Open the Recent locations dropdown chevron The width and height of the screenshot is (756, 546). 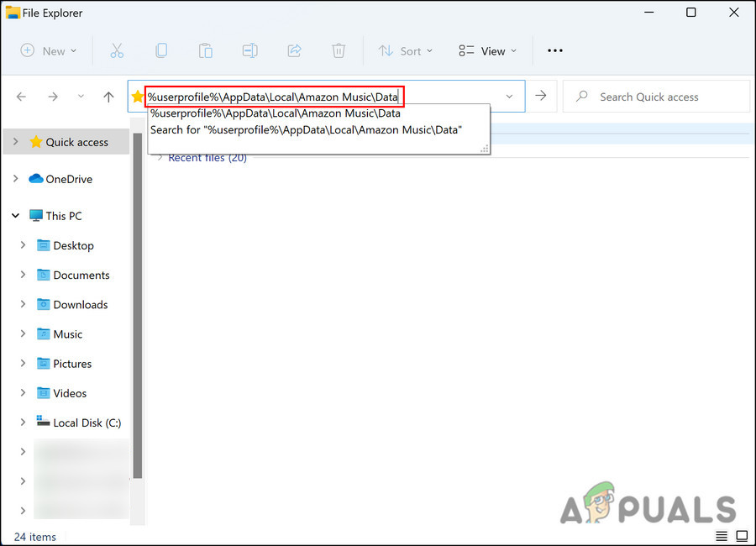click(x=81, y=97)
